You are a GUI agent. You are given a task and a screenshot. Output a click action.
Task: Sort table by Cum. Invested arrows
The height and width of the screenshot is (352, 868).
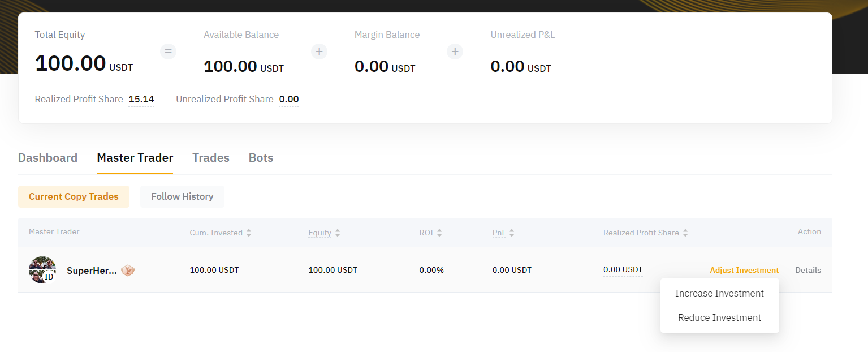[x=249, y=233]
